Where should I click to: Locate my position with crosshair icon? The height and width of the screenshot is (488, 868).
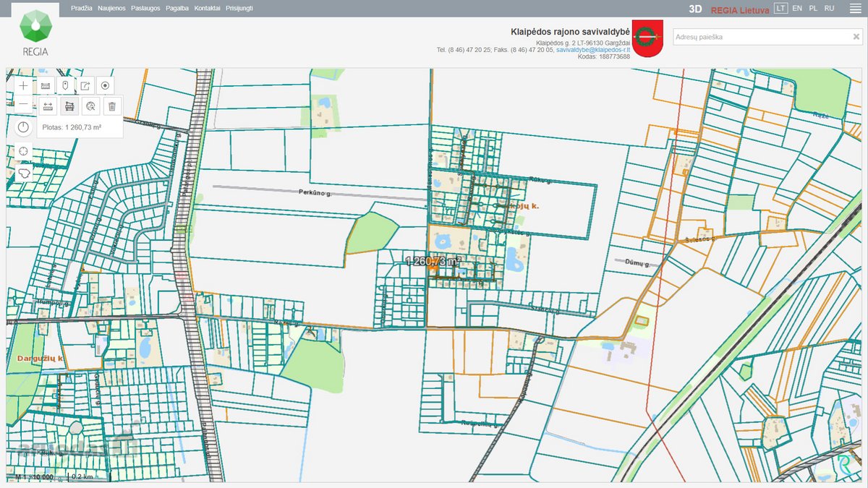(x=24, y=151)
